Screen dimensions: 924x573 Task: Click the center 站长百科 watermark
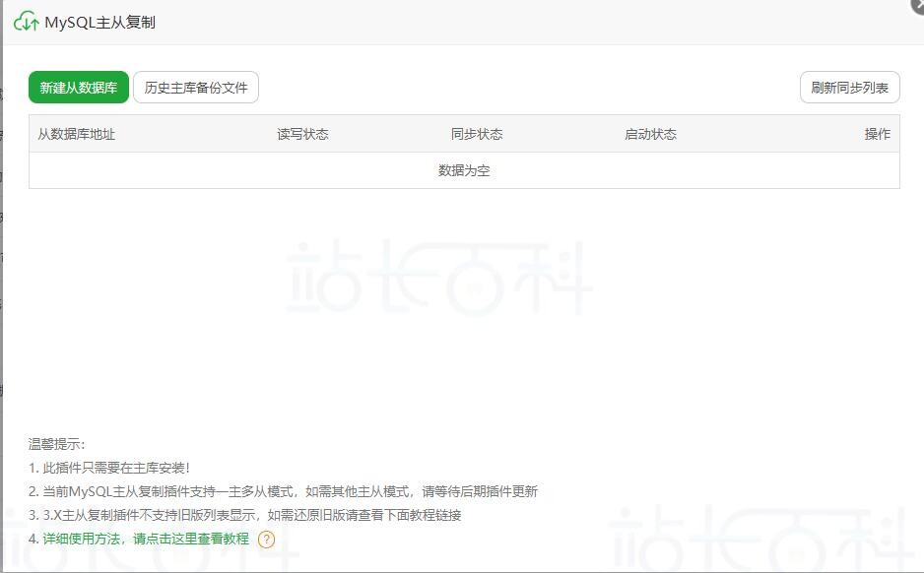click(x=440, y=279)
